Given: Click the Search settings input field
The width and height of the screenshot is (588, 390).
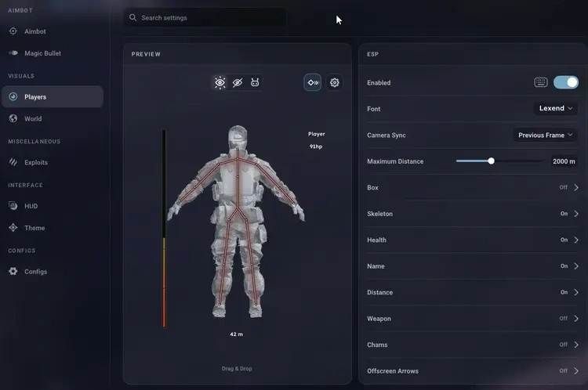Looking at the screenshot, I should coord(205,17).
